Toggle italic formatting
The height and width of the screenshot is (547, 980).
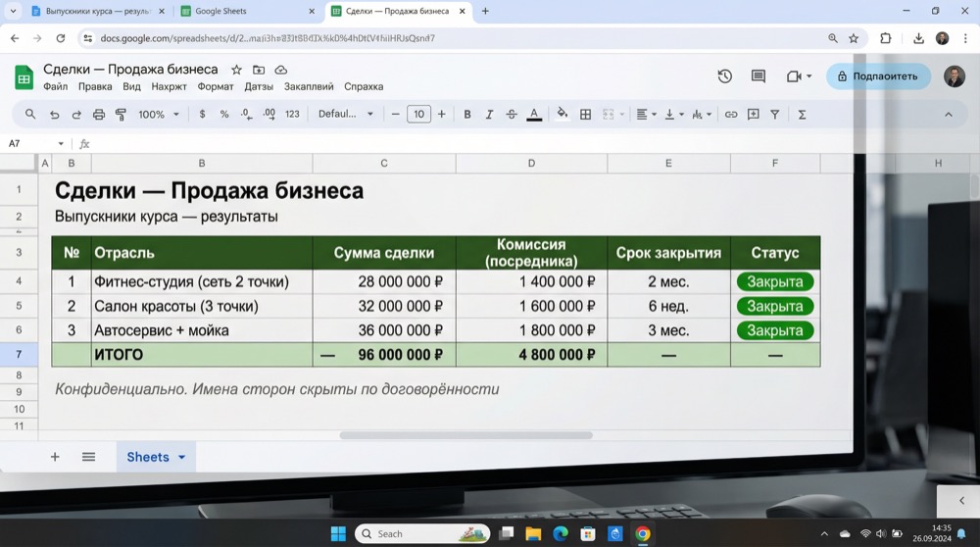pos(489,115)
